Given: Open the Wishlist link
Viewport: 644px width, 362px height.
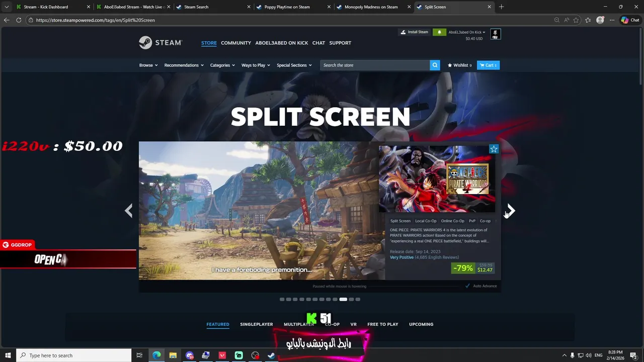Looking at the screenshot, I should 460,65.
